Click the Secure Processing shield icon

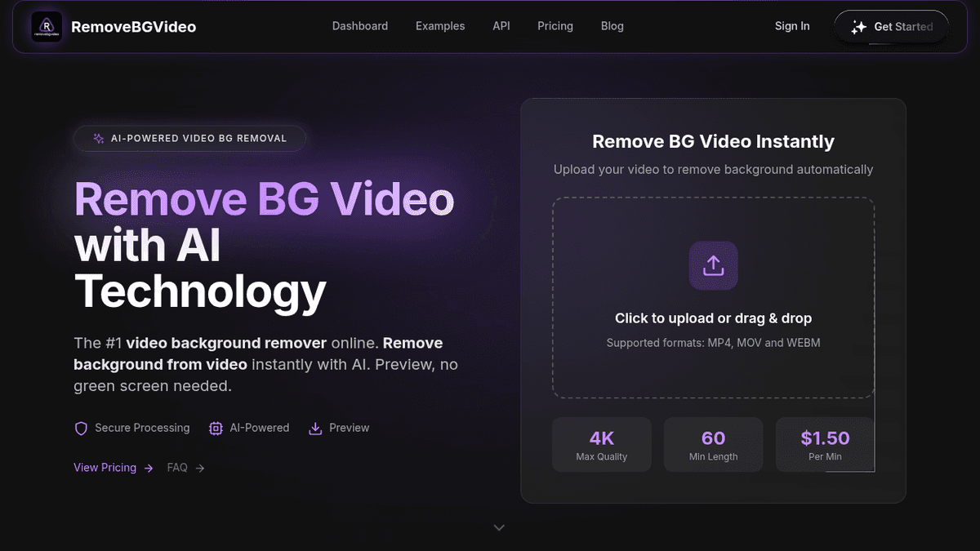click(81, 429)
